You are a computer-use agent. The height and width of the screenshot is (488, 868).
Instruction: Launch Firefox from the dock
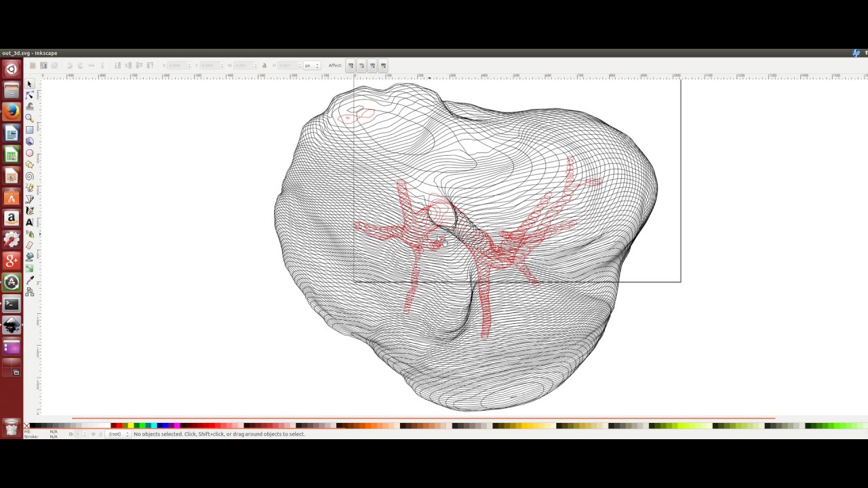(12, 111)
